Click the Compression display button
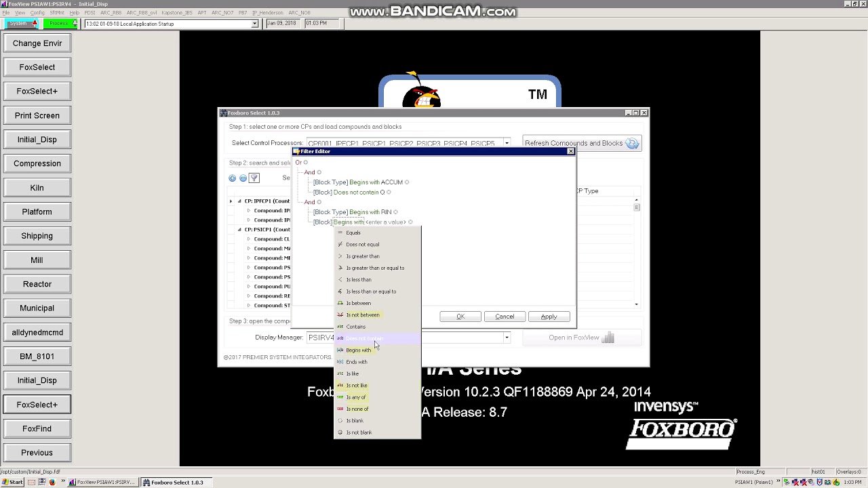This screenshot has width=868, height=488. (x=37, y=163)
